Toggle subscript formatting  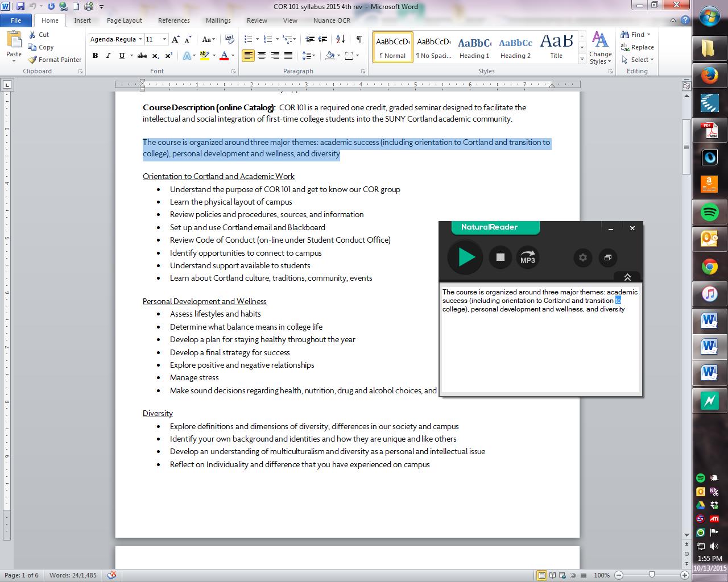[156, 56]
